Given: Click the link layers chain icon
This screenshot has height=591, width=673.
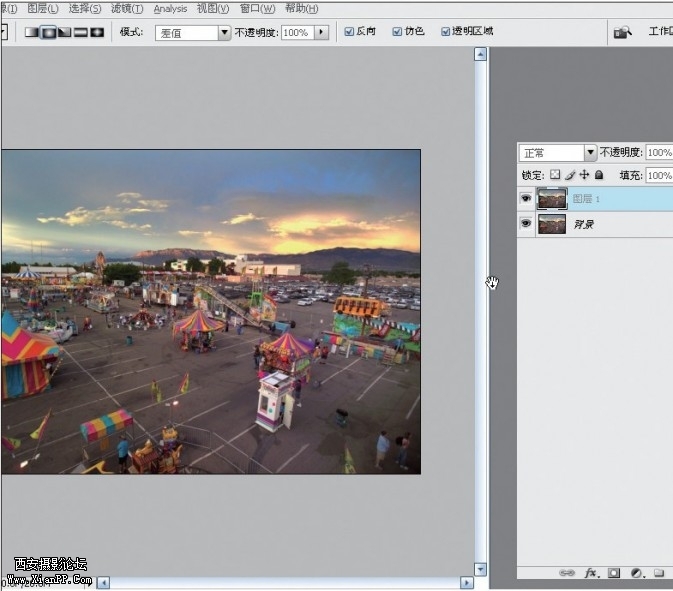Looking at the screenshot, I should point(567,573).
